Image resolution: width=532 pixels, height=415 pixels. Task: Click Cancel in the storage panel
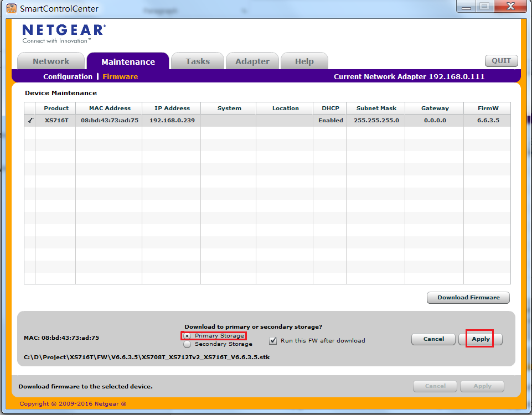[433, 339]
